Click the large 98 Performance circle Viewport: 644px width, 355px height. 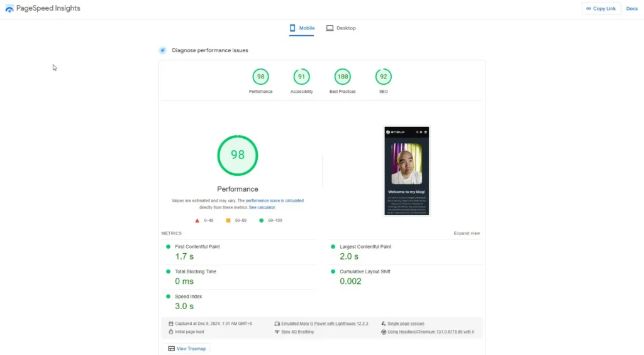tap(238, 155)
